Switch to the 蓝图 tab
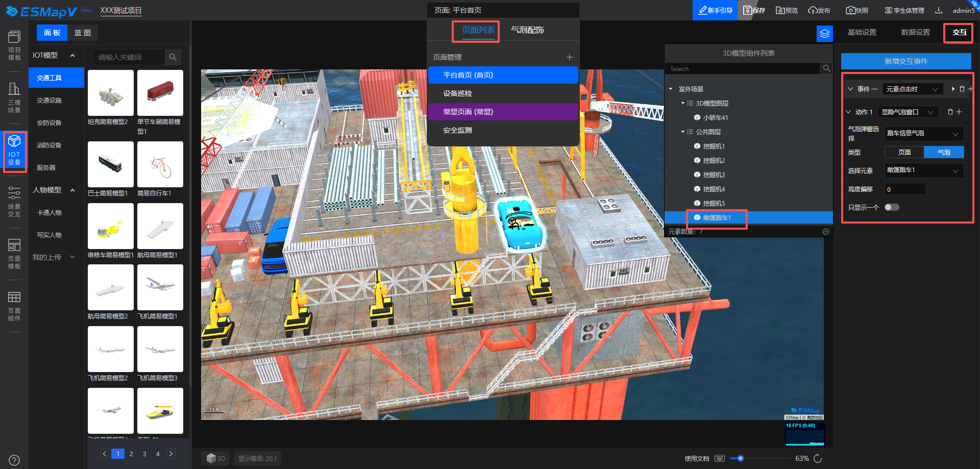This screenshot has height=469, width=980. click(x=82, y=33)
